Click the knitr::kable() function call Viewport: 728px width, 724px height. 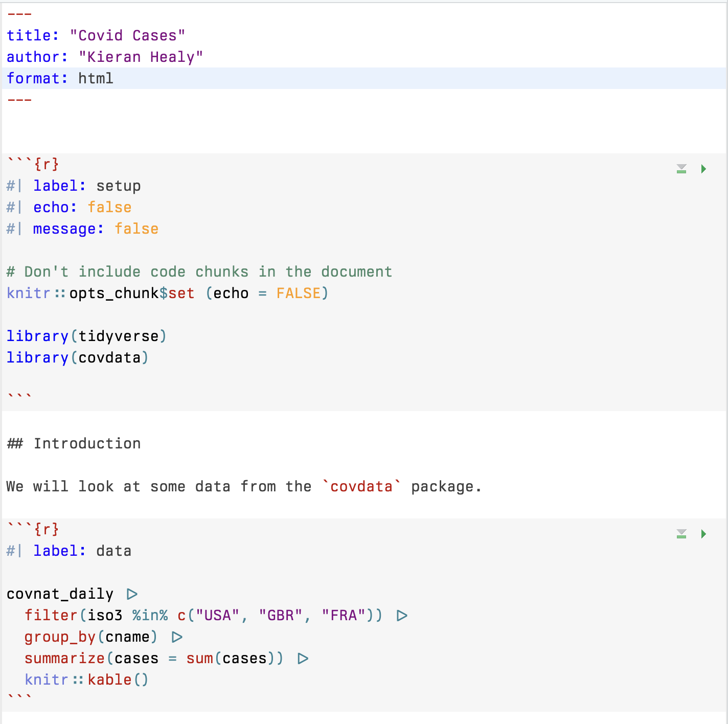click(x=87, y=680)
